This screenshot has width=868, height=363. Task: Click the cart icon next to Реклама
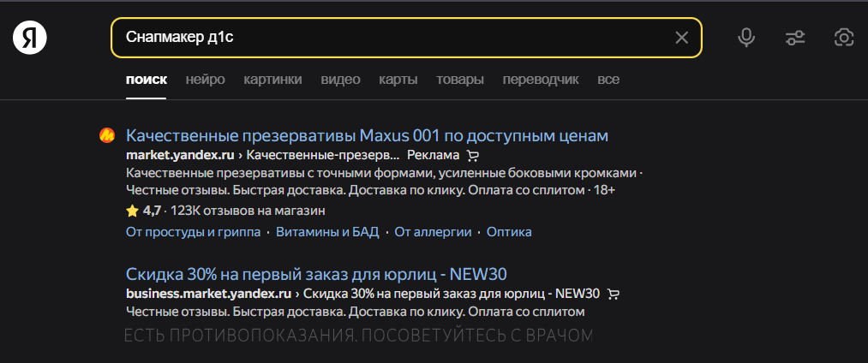472,156
